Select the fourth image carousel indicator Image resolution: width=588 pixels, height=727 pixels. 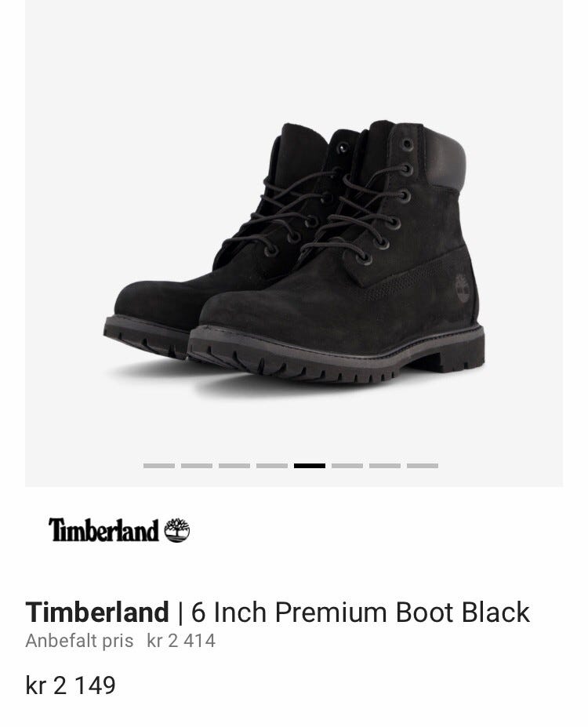coord(272,466)
